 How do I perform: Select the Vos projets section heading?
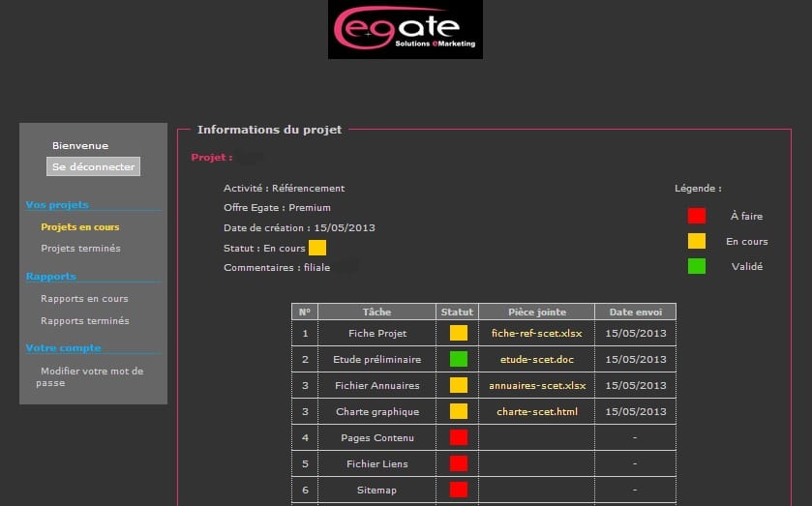tap(57, 204)
